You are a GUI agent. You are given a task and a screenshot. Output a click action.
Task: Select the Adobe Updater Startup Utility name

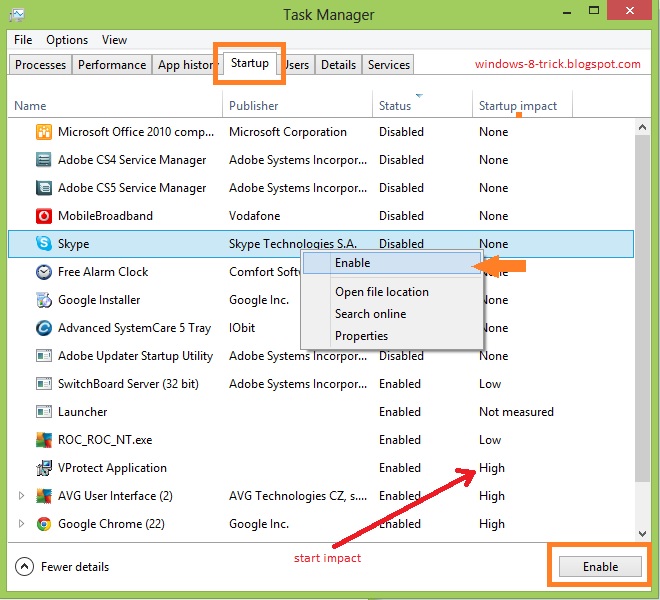(x=136, y=356)
